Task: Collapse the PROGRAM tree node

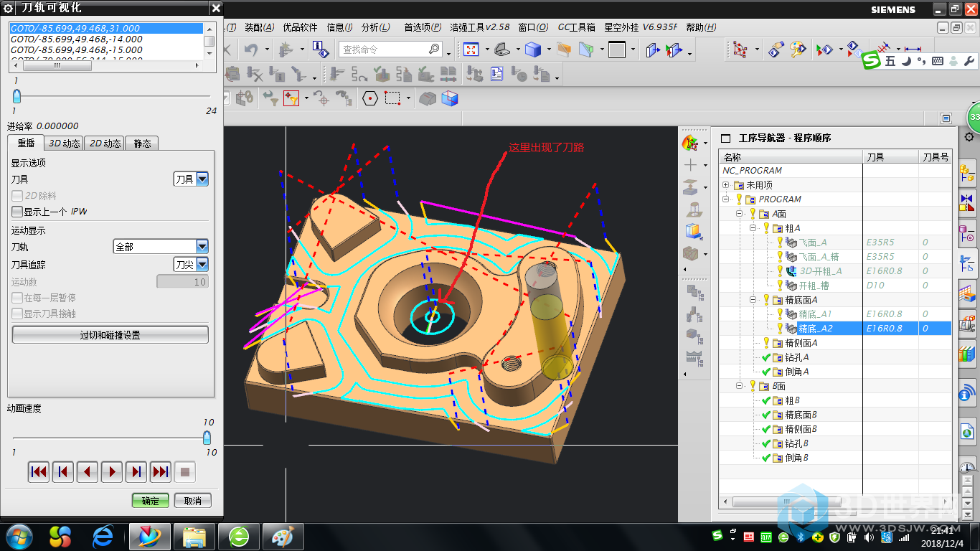Action: point(726,199)
